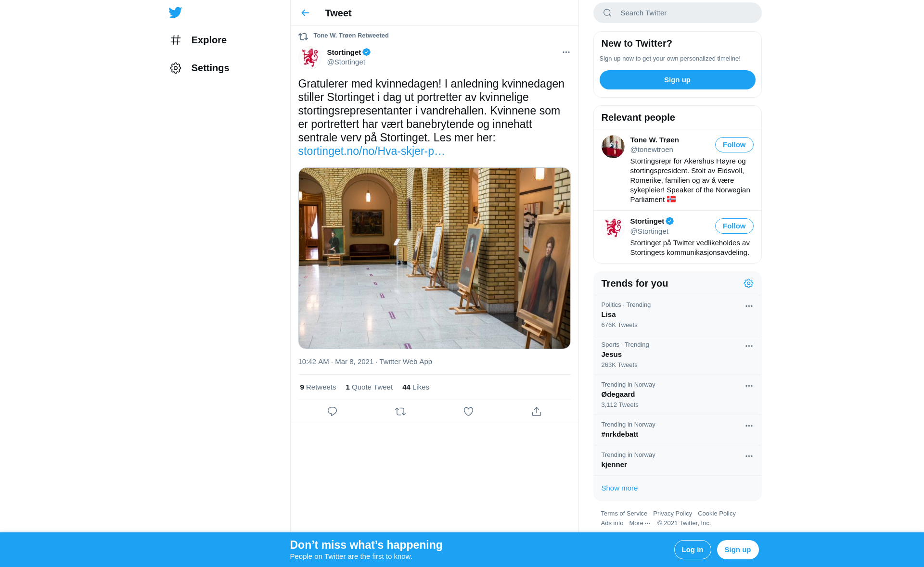
Task: View the 9 Retweets list
Action: click(318, 387)
